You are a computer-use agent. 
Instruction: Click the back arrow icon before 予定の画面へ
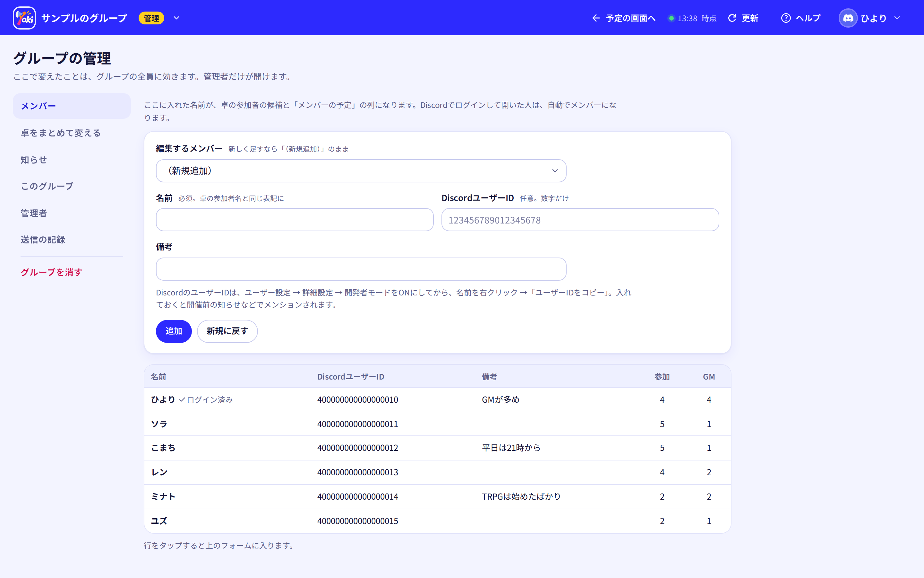(x=596, y=18)
